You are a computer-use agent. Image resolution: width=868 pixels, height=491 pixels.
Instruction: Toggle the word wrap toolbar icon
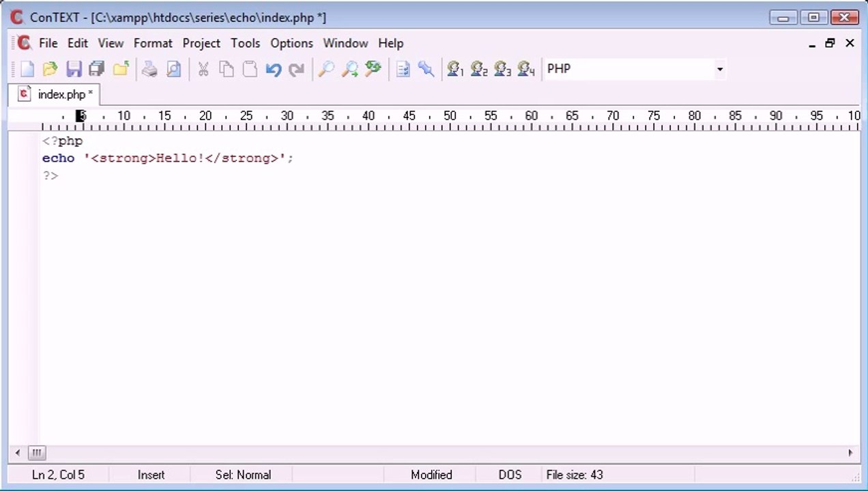click(403, 69)
